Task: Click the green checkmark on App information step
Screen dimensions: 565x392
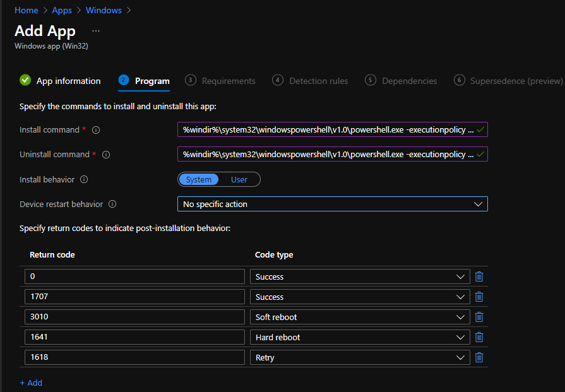Action: point(25,81)
